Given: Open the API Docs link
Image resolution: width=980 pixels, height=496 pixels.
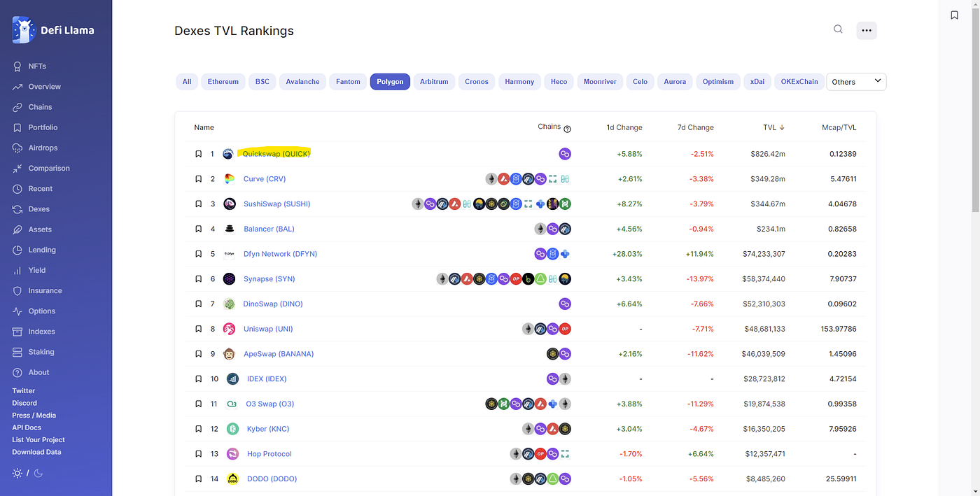Looking at the screenshot, I should pos(27,427).
